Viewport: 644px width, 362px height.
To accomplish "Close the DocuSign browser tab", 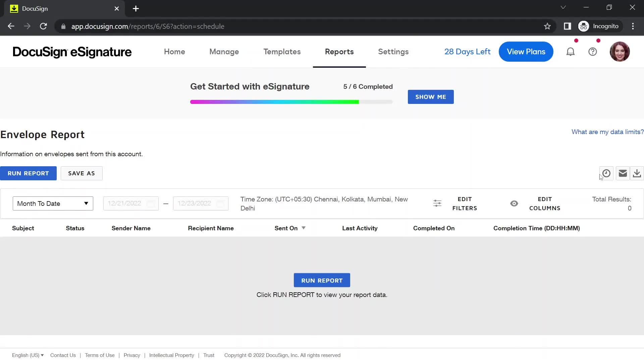I will click(117, 9).
